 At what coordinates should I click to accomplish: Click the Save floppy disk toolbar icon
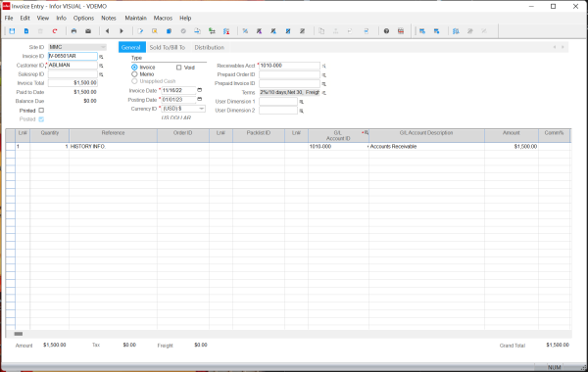12,31
